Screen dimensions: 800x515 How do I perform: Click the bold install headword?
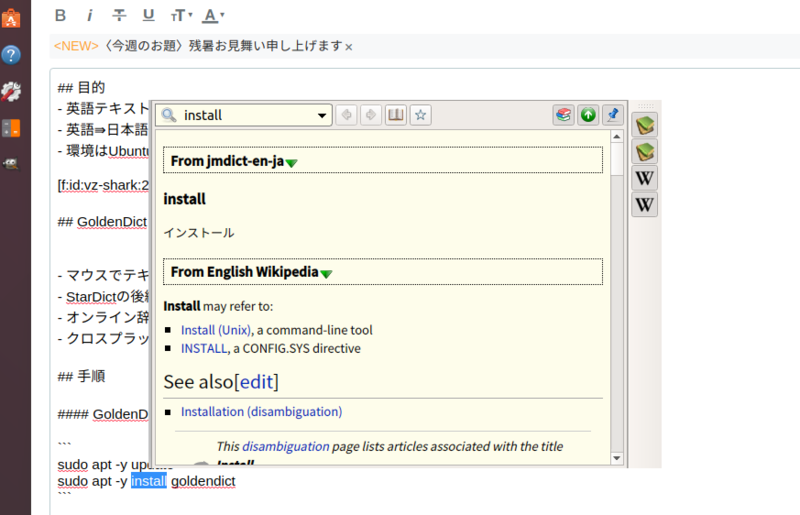coord(184,199)
